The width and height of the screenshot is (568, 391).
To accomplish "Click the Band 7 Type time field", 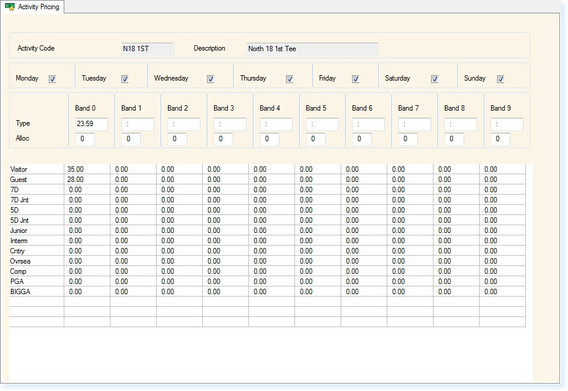I will [x=414, y=124].
